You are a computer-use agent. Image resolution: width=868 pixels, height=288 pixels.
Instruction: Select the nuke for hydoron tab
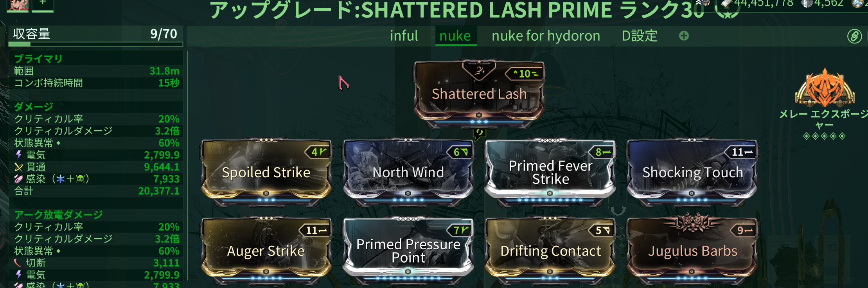[546, 36]
